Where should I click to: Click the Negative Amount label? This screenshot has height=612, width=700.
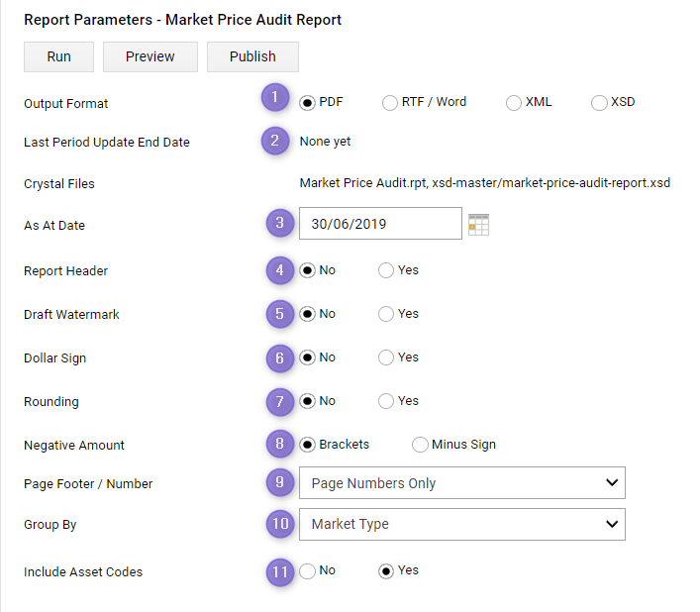(74, 445)
